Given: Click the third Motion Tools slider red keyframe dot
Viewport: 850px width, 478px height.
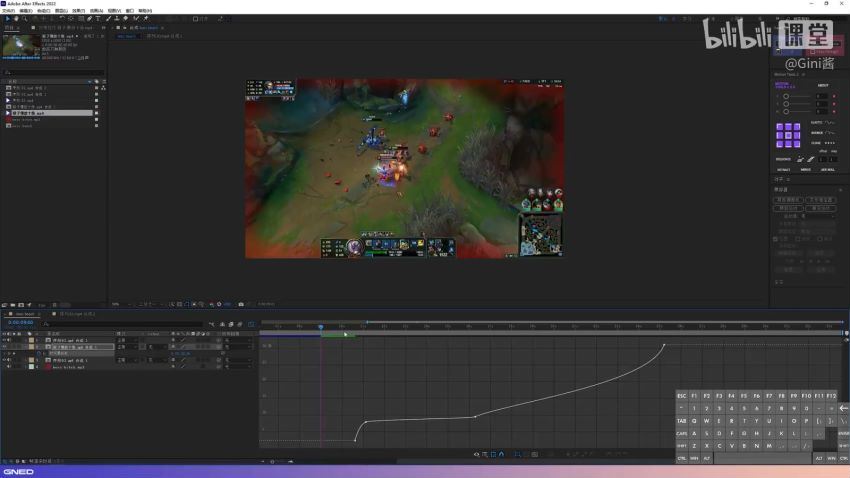Looking at the screenshot, I should point(834,111).
